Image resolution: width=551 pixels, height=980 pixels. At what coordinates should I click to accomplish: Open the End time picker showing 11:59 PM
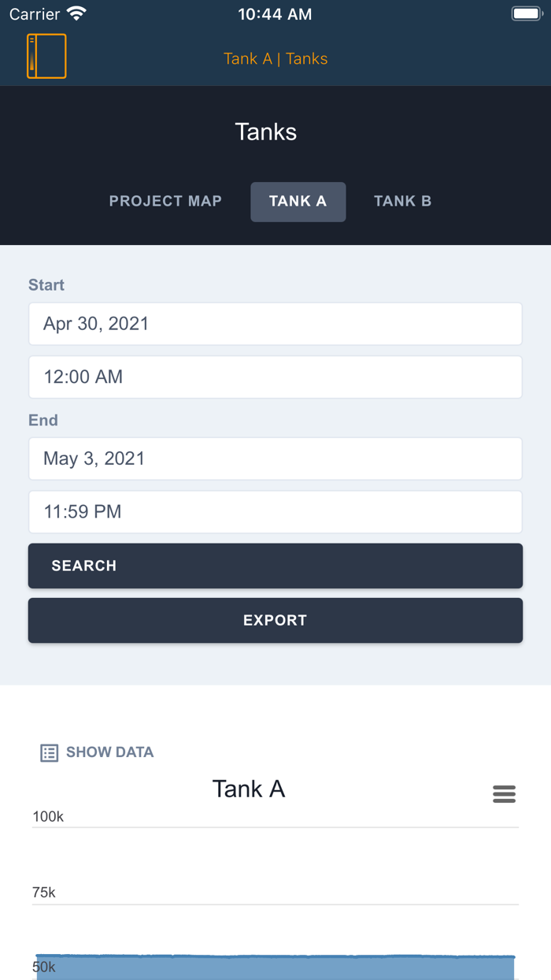275,511
